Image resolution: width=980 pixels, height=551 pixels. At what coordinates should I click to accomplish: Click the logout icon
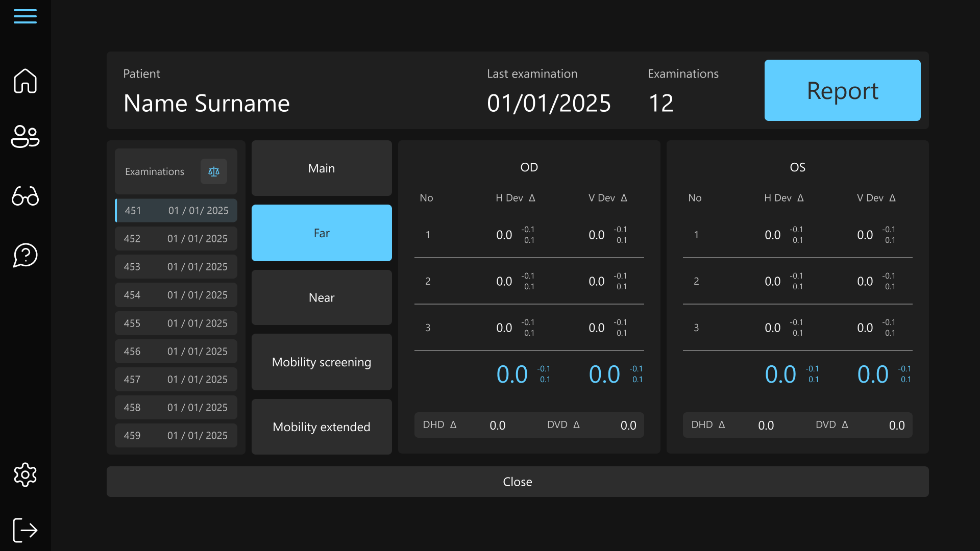click(25, 530)
